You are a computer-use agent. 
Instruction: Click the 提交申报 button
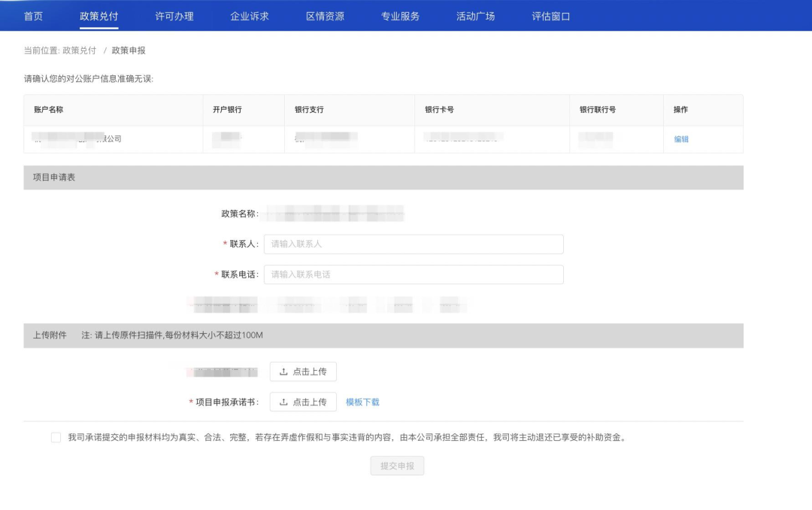(397, 466)
